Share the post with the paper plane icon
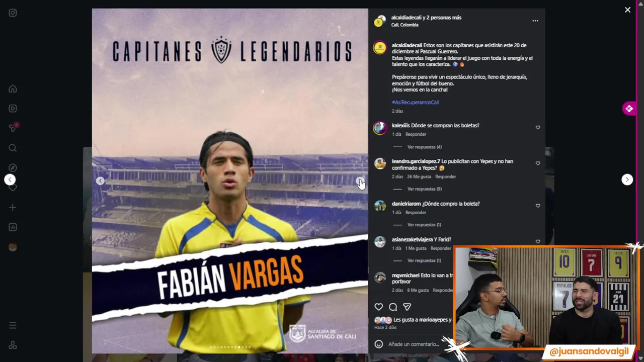 click(x=407, y=307)
